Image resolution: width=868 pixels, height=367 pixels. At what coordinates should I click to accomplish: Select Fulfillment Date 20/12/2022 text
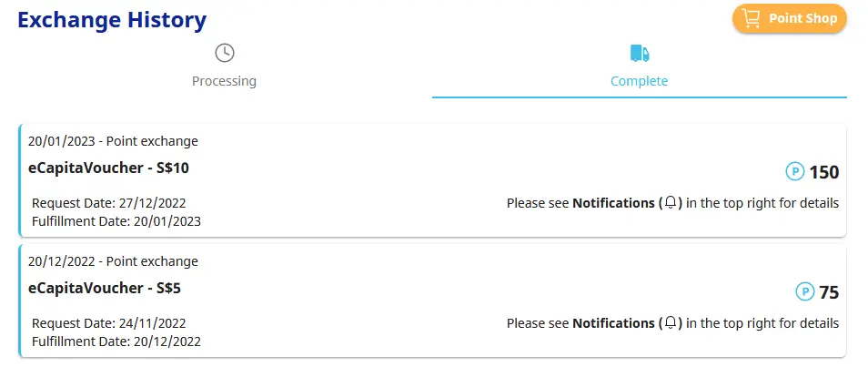point(116,341)
